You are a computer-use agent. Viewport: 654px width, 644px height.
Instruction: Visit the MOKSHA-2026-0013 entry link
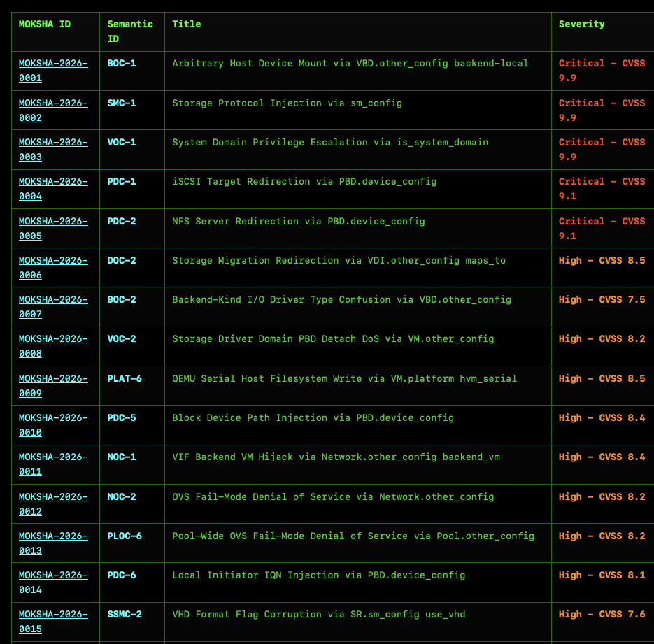(x=53, y=543)
